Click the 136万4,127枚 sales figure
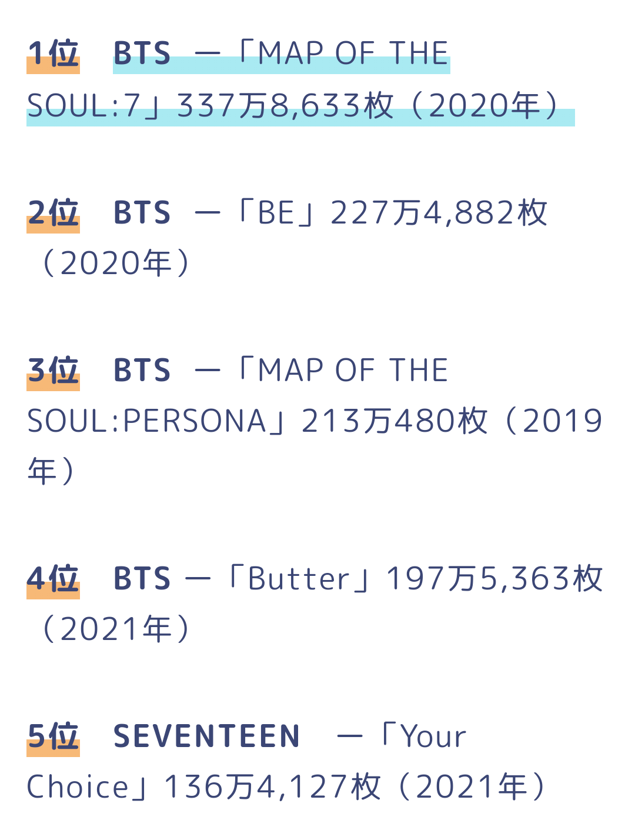 (272, 787)
